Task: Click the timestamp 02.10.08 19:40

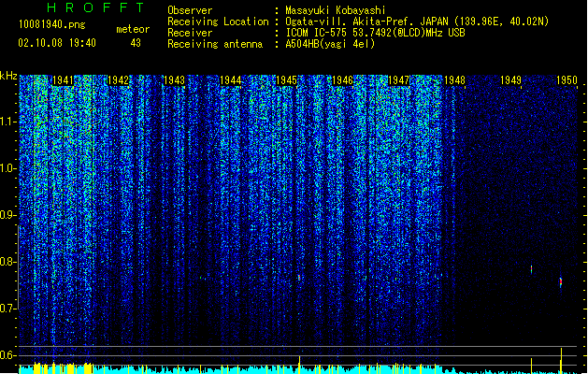Action: [57, 43]
